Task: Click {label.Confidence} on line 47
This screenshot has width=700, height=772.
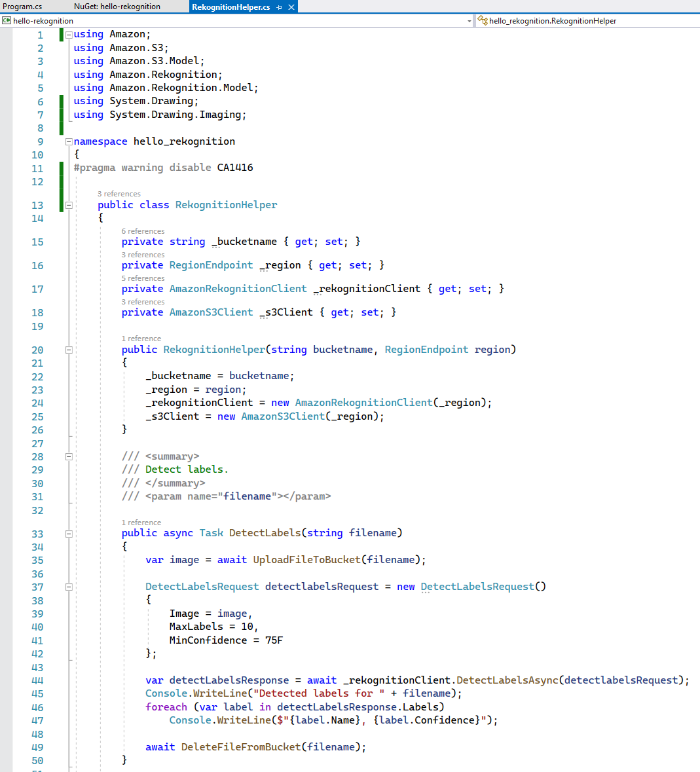Action: tap(428, 720)
